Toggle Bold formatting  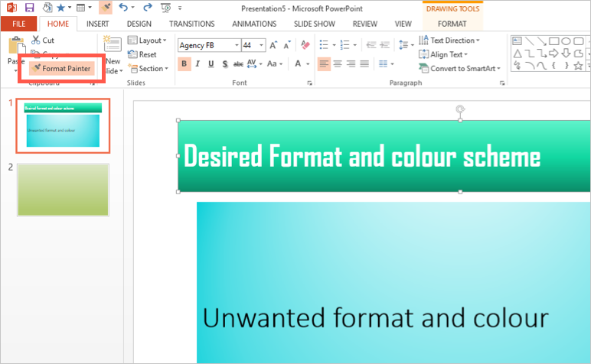click(184, 63)
